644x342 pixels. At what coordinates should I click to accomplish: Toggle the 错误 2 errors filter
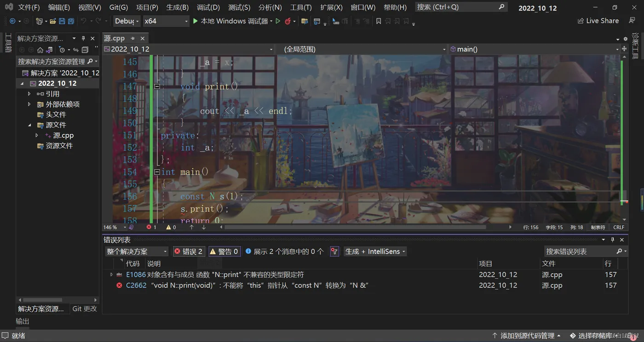point(189,251)
